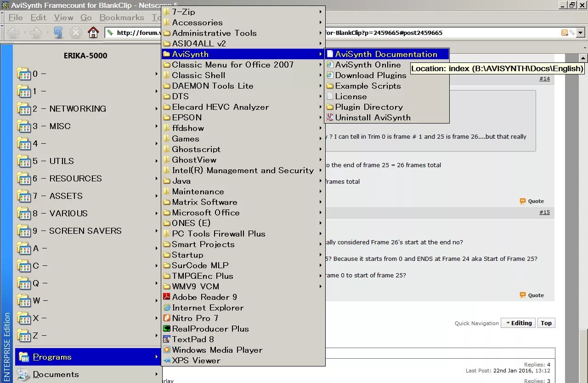
Task: Open the File menu in Netscape
Action: pos(16,17)
